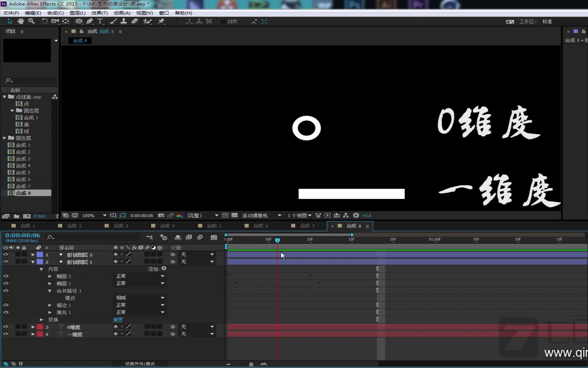Toggle visibility of 填充 1

pyautogui.click(x=5, y=312)
